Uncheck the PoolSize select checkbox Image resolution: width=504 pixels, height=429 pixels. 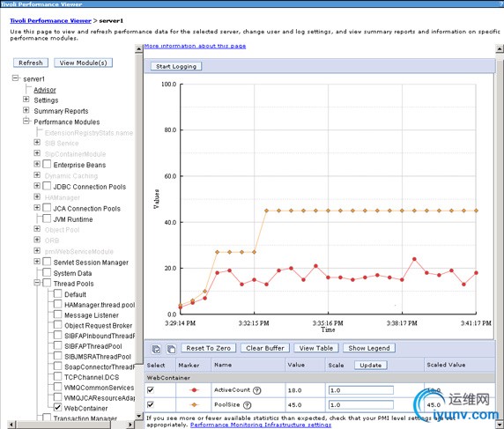151,404
